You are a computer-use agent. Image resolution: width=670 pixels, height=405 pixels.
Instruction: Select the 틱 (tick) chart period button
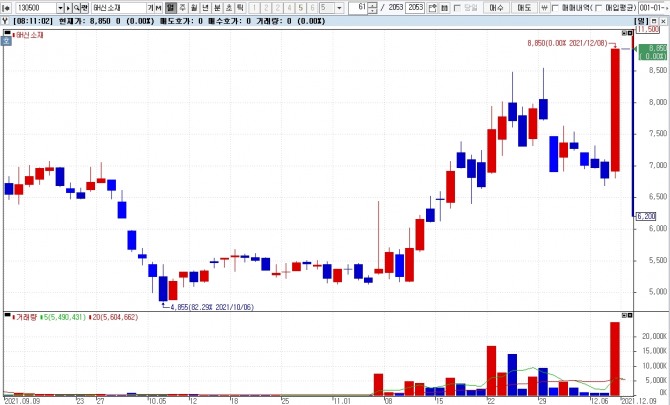240,7
